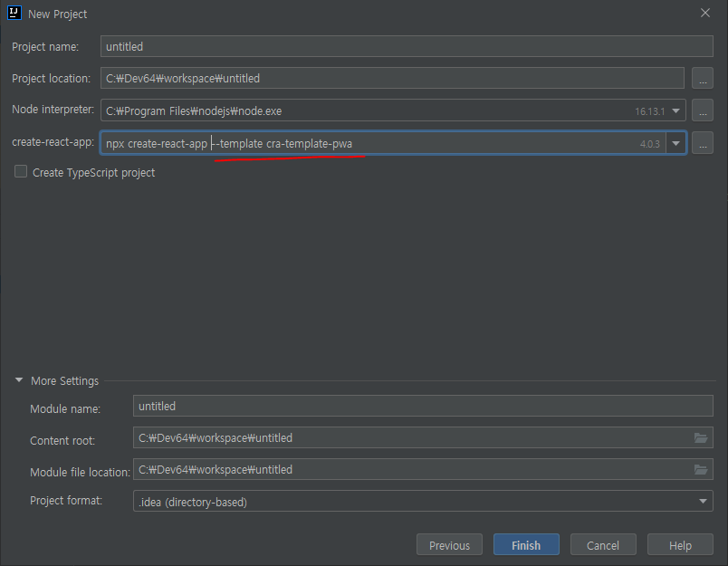
Task: Close the New Project dialog
Action: click(x=705, y=13)
